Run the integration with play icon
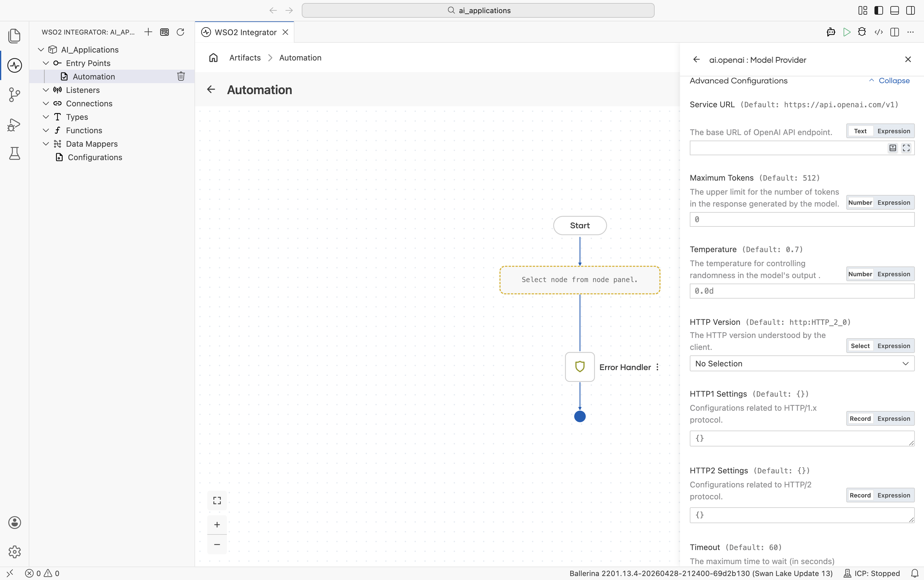 click(847, 32)
